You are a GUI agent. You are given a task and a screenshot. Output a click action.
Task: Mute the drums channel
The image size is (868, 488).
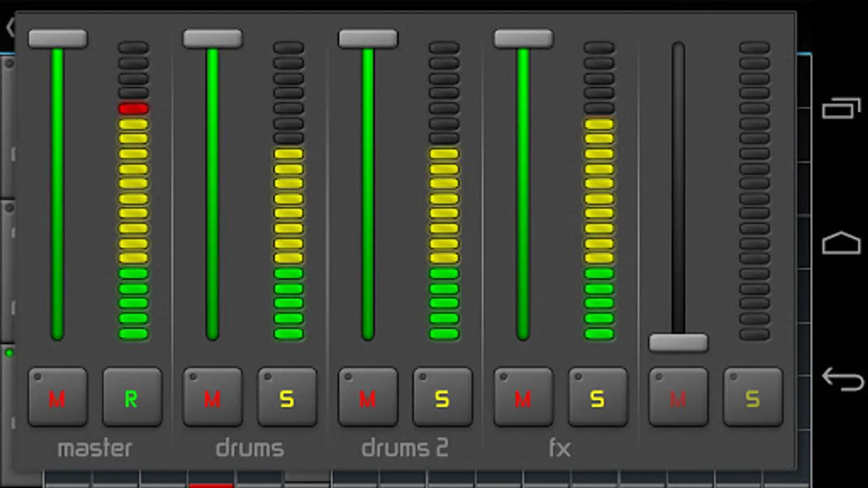[213, 397]
